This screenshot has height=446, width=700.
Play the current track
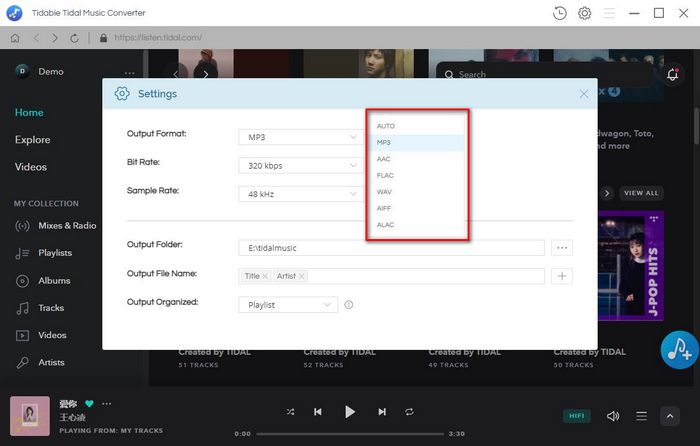pyautogui.click(x=350, y=412)
